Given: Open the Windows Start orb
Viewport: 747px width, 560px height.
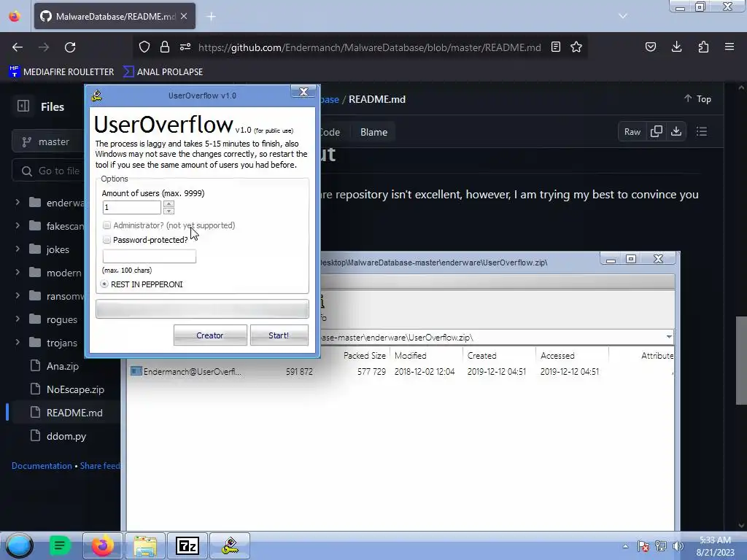Looking at the screenshot, I should [x=18, y=545].
